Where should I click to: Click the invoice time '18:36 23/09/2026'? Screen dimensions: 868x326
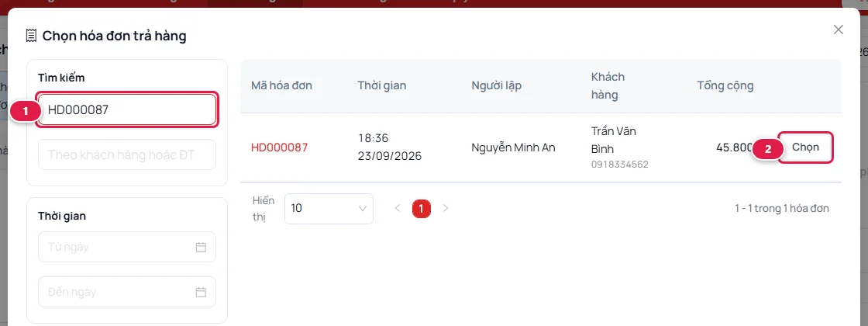[x=390, y=147]
